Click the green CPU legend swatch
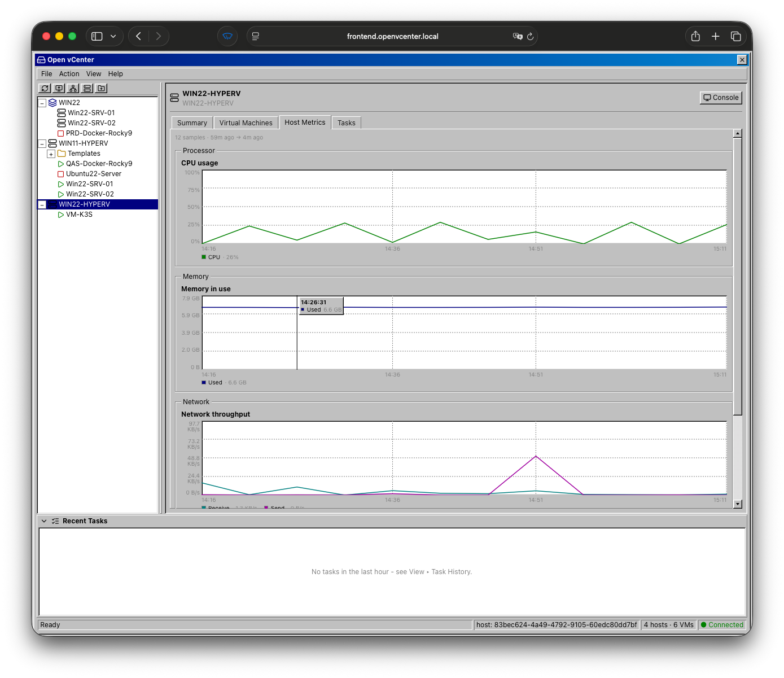 (x=204, y=257)
